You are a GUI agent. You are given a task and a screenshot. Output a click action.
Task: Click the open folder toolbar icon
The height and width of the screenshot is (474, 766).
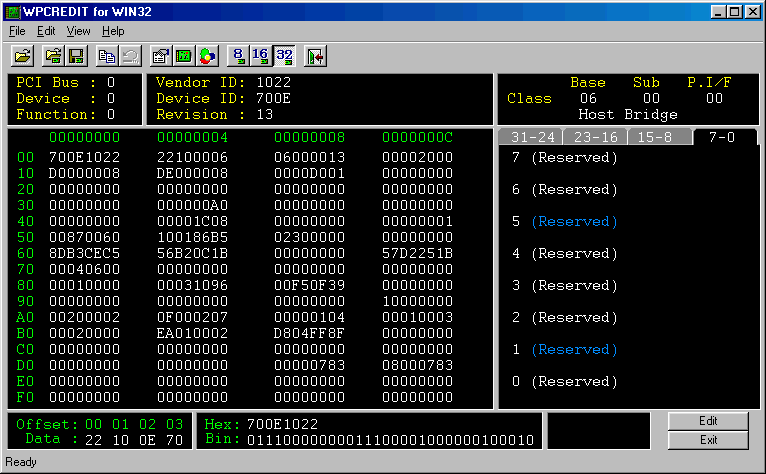click(22, 56)
